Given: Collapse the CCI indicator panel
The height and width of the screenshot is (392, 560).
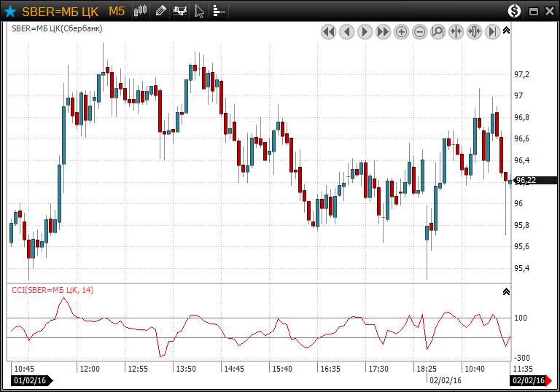Looking at the screenshot, I should click(507, 291).
